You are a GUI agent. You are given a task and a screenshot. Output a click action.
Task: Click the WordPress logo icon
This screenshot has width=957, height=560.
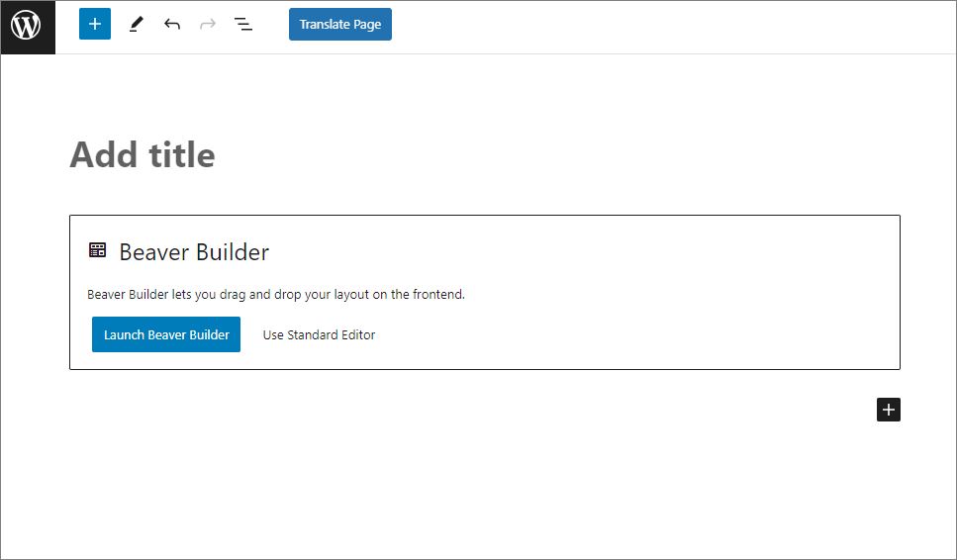[27, 26]
